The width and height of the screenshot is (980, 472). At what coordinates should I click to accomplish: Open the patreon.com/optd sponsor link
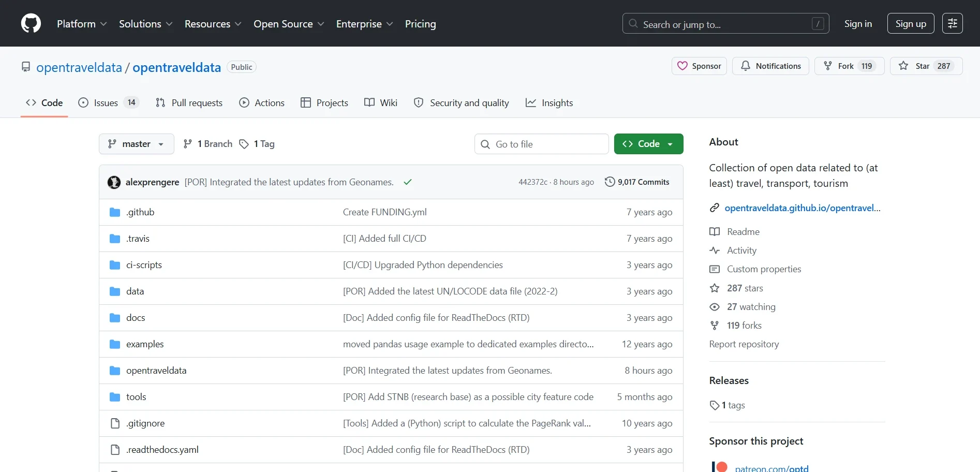coord(771,468)
